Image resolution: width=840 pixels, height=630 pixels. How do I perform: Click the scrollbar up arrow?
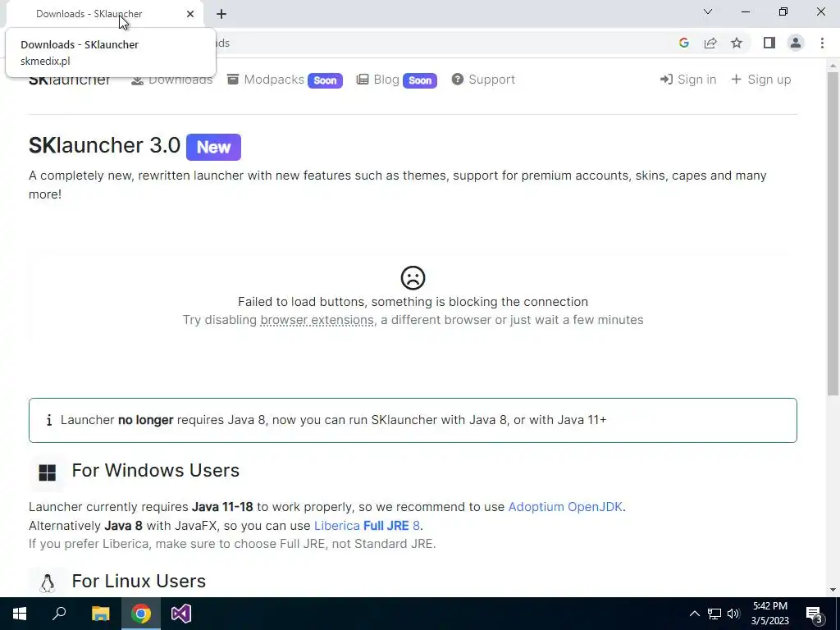(x=833, y=66)
